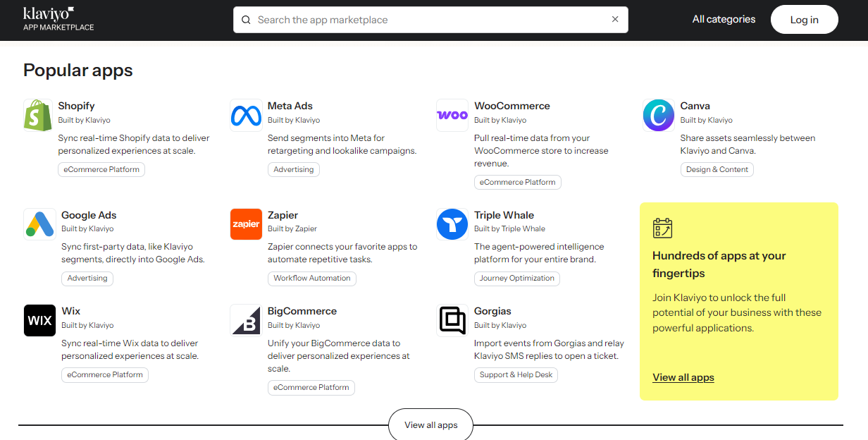Select the Workflow Automation tag

point(312,278)
